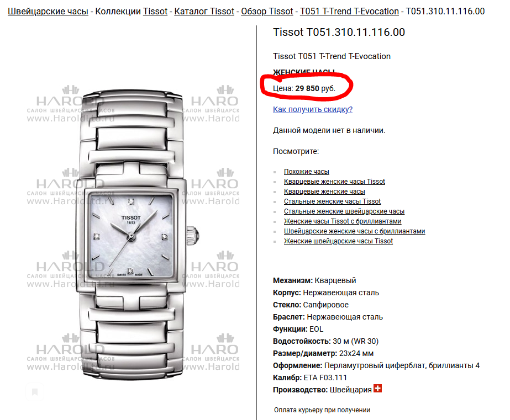Go to the Tissot collections breadcrumb
This screenshot has width=510, height=420.
click(155, 12)
